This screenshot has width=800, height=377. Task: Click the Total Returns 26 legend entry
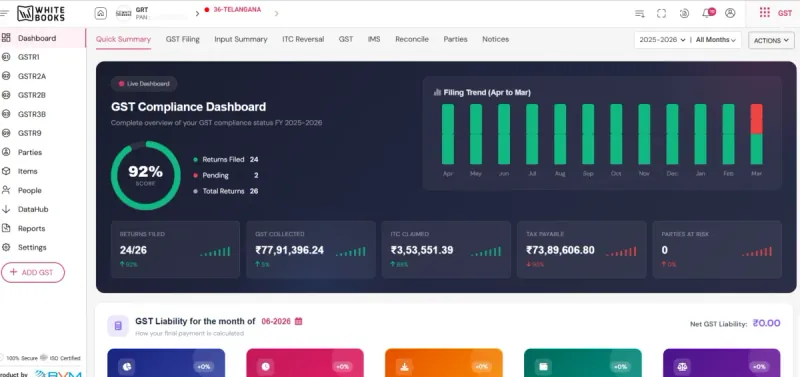point(226,191)
